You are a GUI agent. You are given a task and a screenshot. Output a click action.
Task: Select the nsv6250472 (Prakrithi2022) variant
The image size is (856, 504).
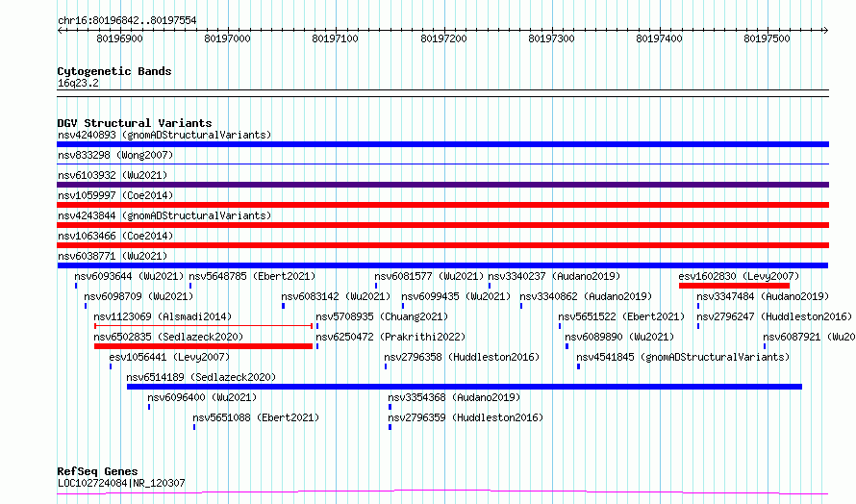click(390, 337)
